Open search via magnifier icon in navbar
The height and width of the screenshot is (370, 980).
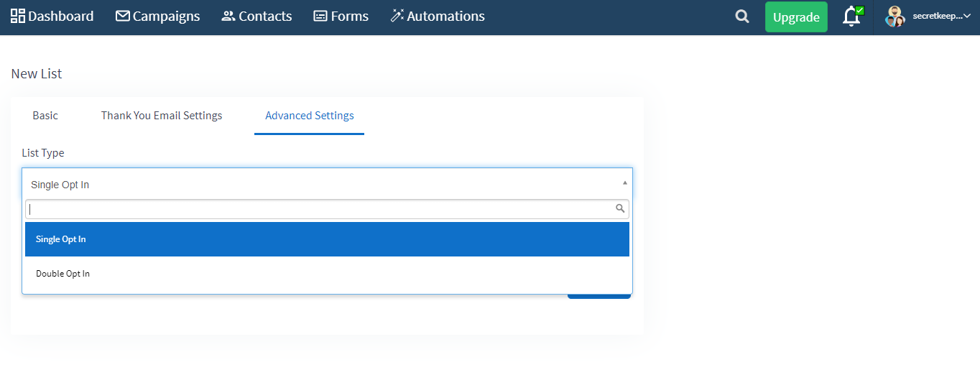[742, 17]
